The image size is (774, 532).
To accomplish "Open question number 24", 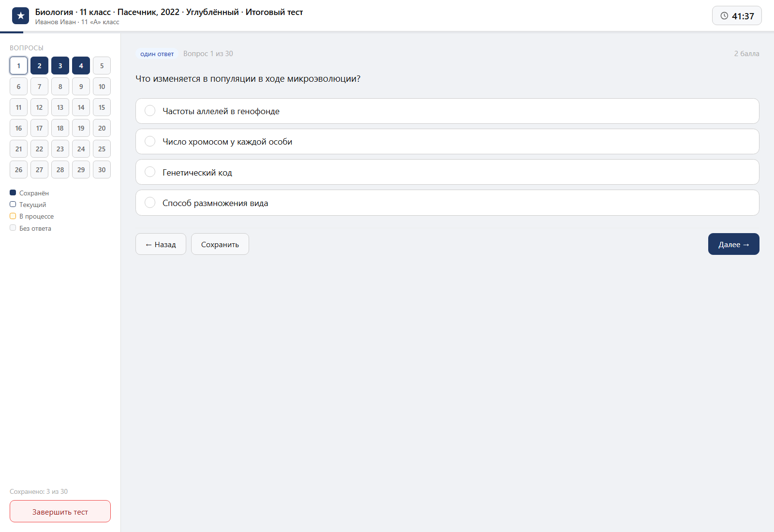I will tap(81, 149).
